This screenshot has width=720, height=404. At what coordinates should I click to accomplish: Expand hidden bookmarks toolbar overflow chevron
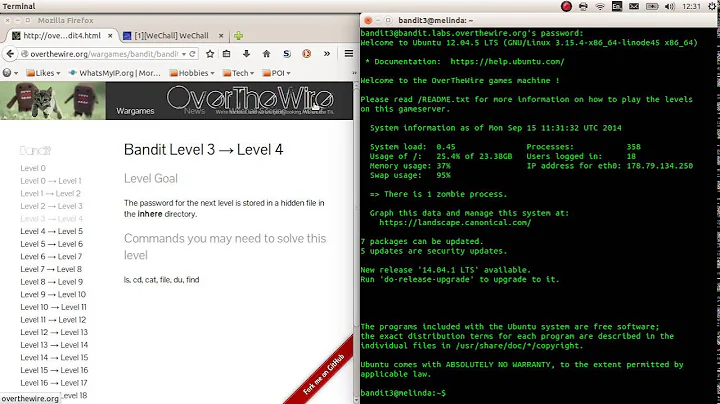coord(354,73)
